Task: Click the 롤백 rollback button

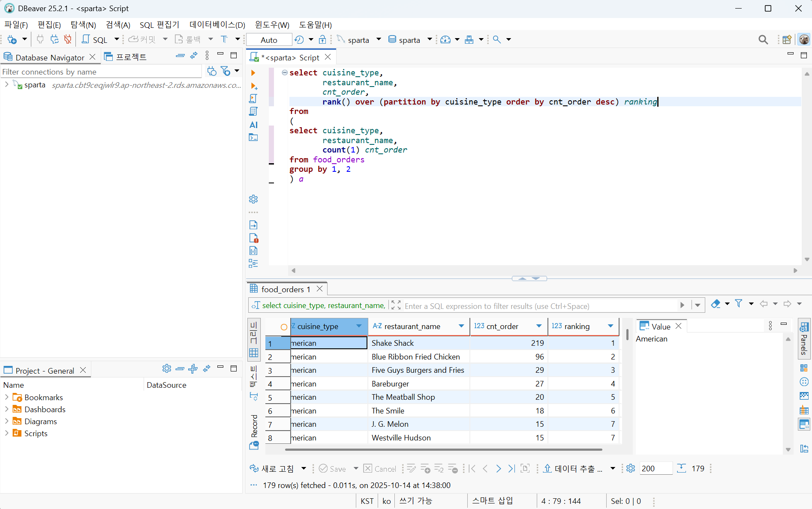Action: [188, 39]
